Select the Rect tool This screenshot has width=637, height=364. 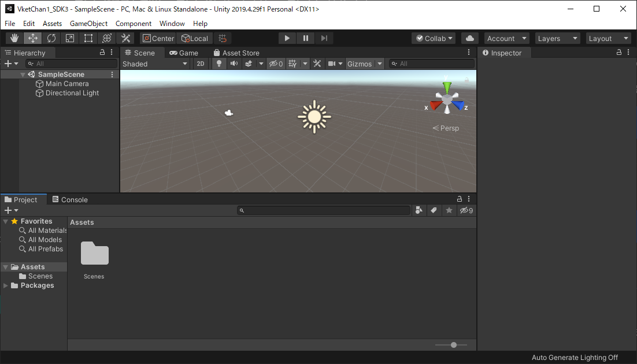pyautogui.click(x=88, y=38)
